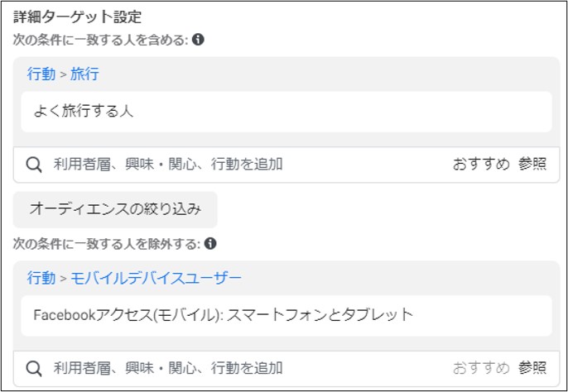The image size is (568, 392).
Task: Click the magnifier icon in the include search box
Action: point(34,165)
